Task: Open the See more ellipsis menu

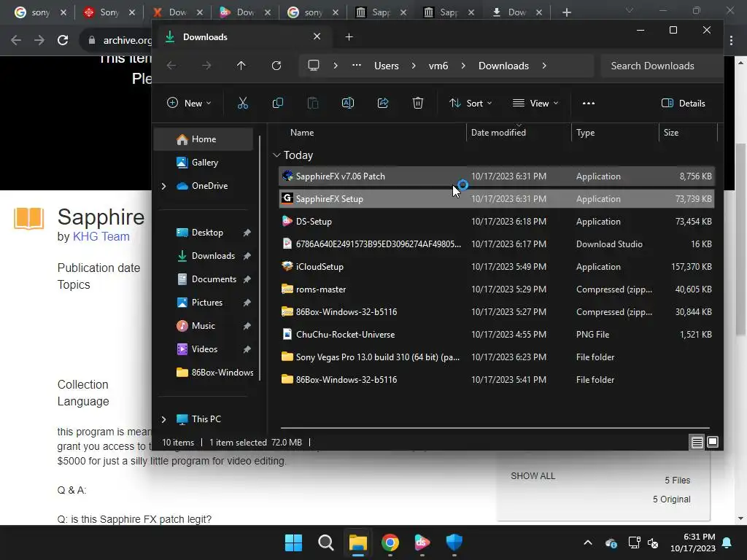Action: [x=589, y=103]
